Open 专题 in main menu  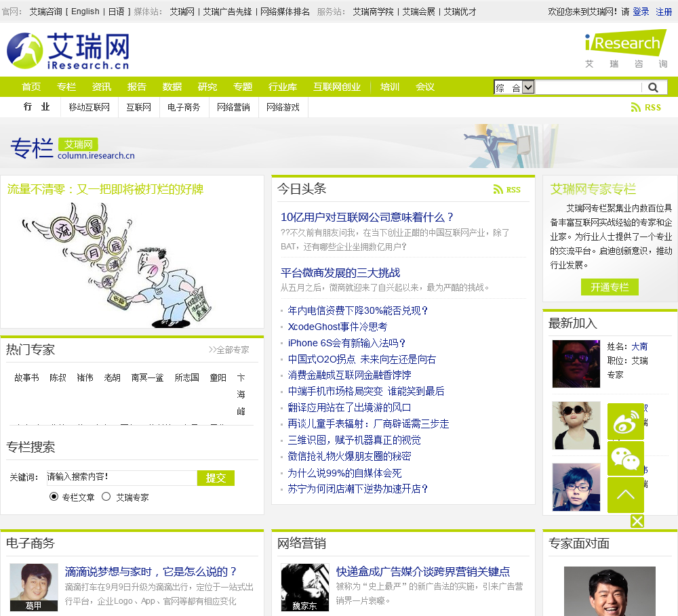243,87
